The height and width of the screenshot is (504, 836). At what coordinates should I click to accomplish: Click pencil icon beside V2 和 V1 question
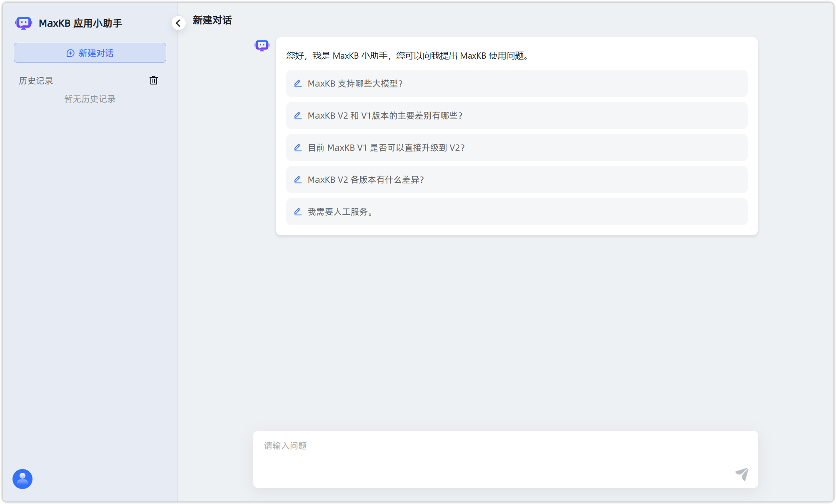(x=298, y=116)
